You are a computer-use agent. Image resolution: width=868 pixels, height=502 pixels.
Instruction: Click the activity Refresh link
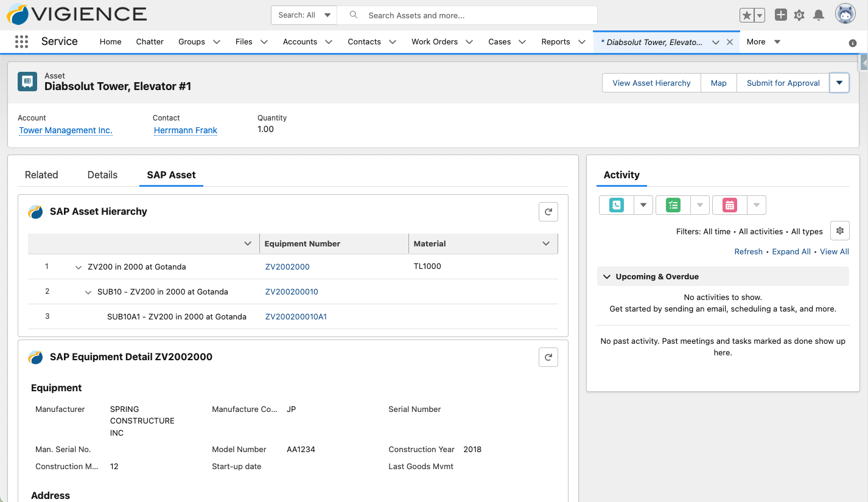(749, 252)
